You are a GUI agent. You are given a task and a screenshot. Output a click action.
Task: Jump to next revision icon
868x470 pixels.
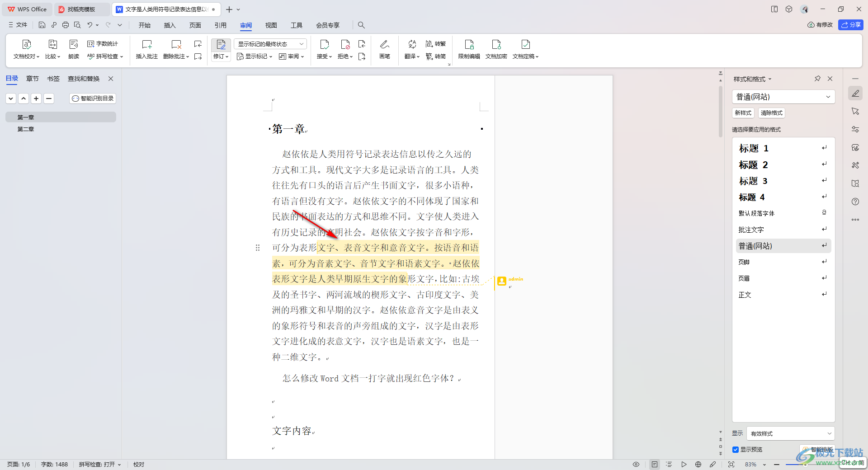coord(362,56)
